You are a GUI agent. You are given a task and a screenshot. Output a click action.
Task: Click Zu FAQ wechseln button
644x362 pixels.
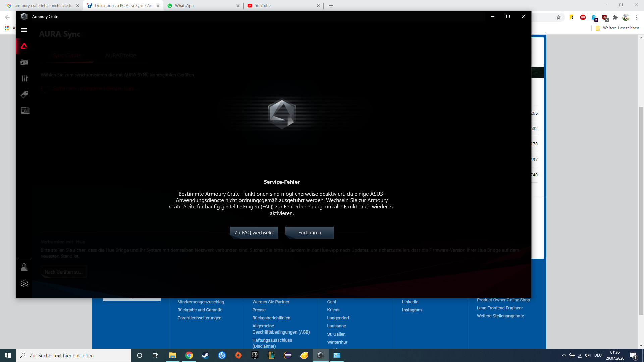[x=254, y=233]
